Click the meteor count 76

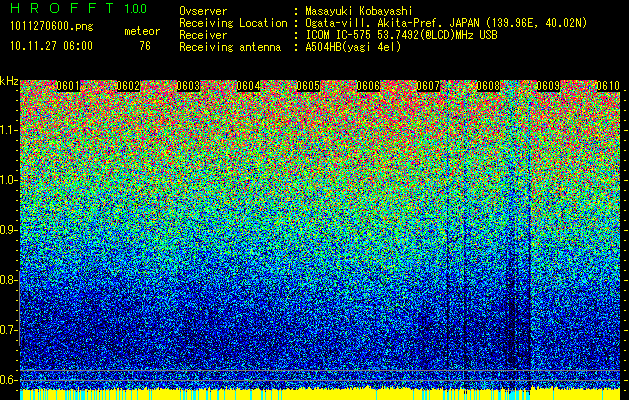coord(145,46)
